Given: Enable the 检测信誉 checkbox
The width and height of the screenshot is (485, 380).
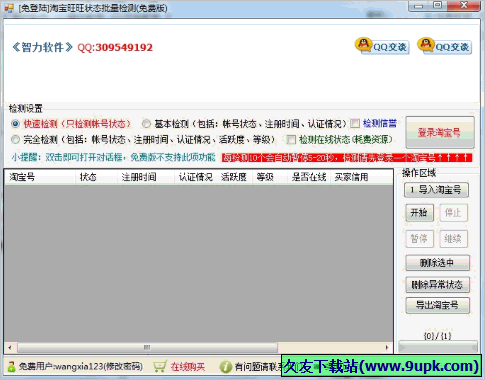Looking at the screenshot, I should [355, 124].
